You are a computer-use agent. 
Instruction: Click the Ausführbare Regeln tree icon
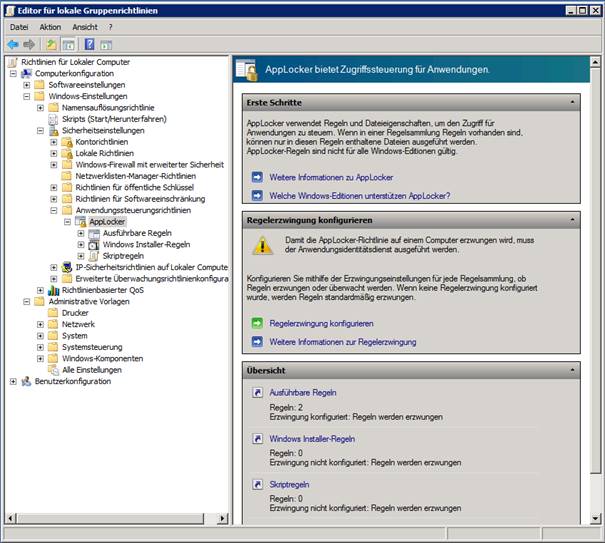point(94,233)
